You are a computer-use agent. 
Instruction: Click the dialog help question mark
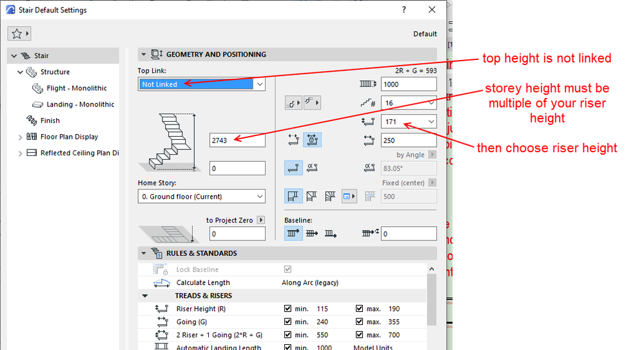[404, 10]
